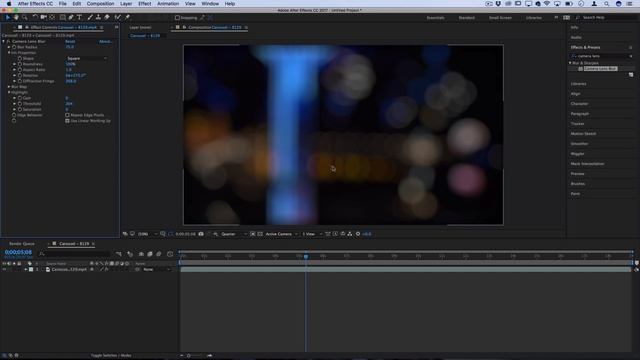Click the timeline current timecode 0;00;05;08
The width and height of the screenshot is (640, 360).
[18, 252]
